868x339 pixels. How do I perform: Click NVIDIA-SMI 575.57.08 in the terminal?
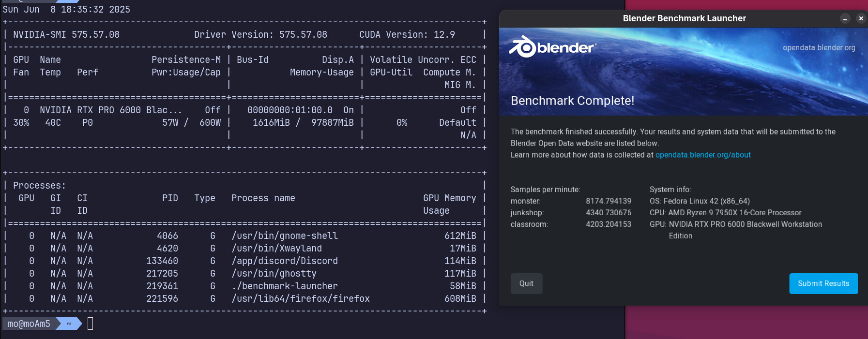66,34
